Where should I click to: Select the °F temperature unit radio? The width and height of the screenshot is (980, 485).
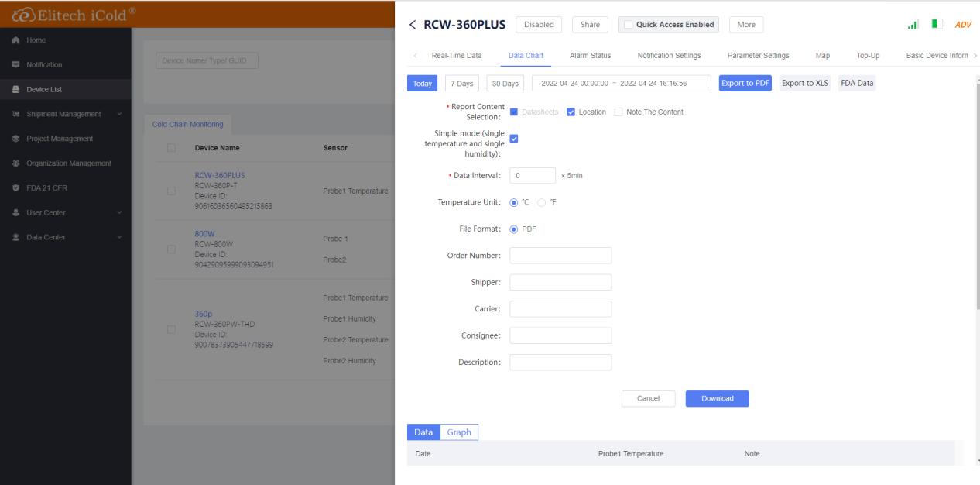[x=542, y=202]
